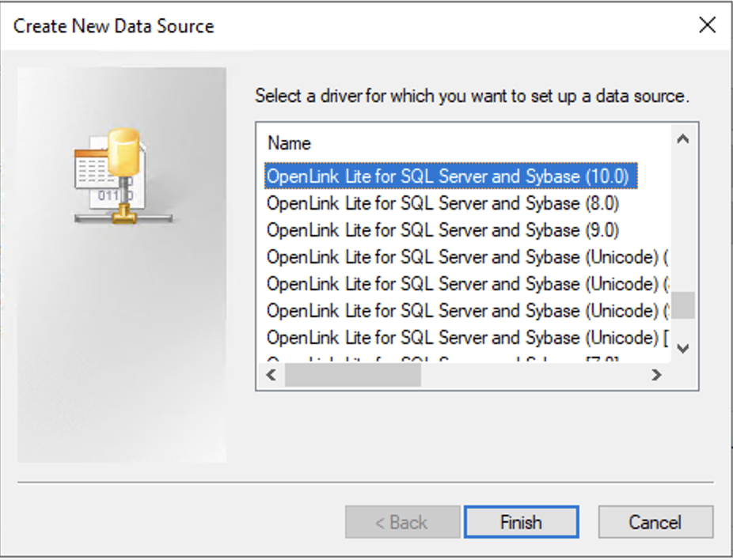733x560 pixels.
Task: Pick the second Unicode driver entry
Action: 467,284
